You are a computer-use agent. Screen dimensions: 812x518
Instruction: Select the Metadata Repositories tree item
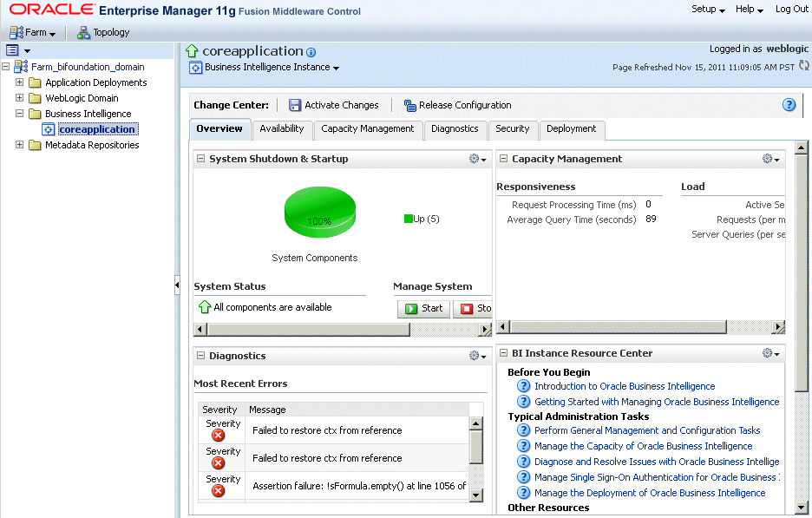tap(92, 145)
